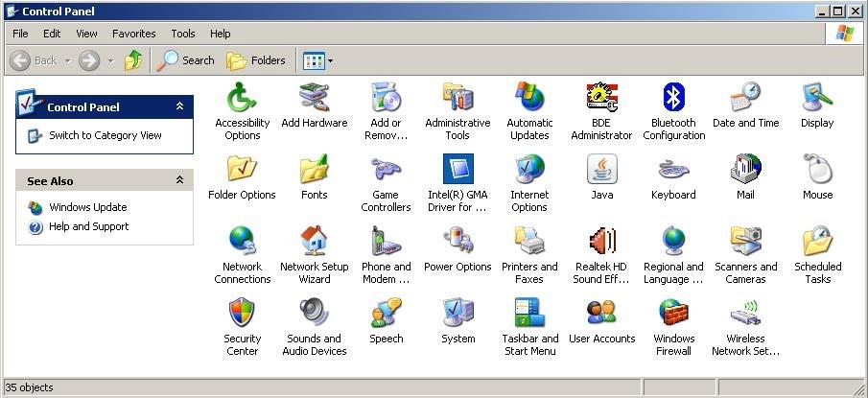This screenshot has height=398, width=868.
Task: Click the Windows Update link
Action: click(x=87, y=207)
